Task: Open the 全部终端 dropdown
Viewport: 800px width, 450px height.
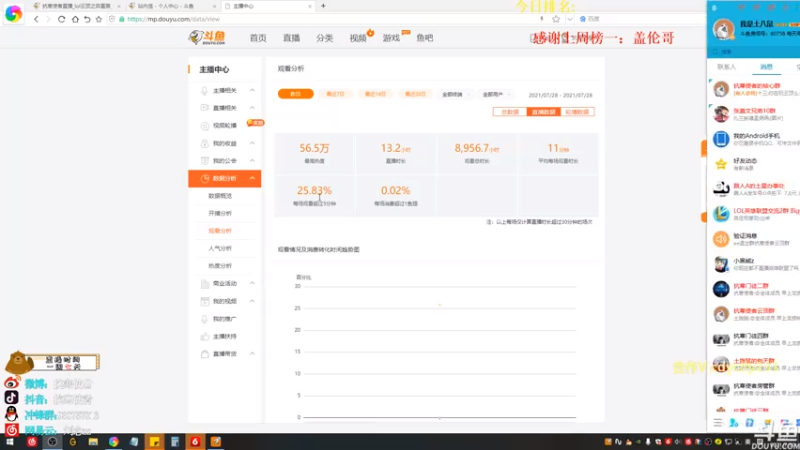Action: [x=455, y=94]
